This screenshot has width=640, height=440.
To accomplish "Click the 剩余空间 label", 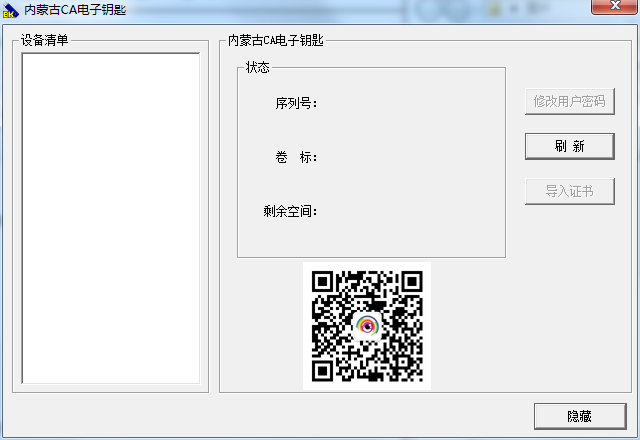I will tap(290, 211).
